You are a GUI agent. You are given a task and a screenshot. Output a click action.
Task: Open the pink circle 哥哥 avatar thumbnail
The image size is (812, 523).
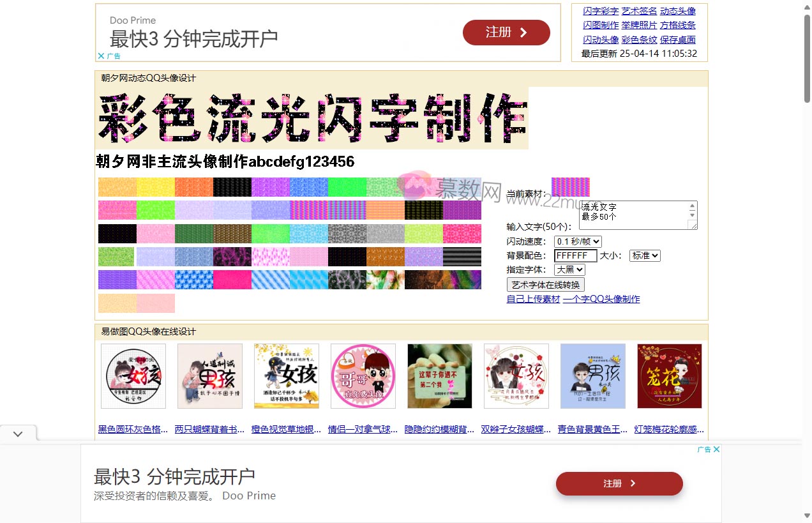pyautogui.click(x=363, y=376)
